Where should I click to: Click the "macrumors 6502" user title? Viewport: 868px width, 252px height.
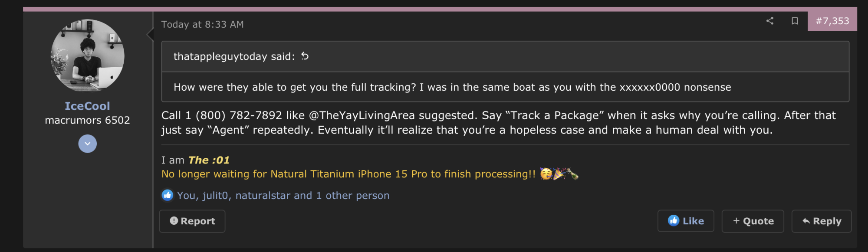[87, 120]
